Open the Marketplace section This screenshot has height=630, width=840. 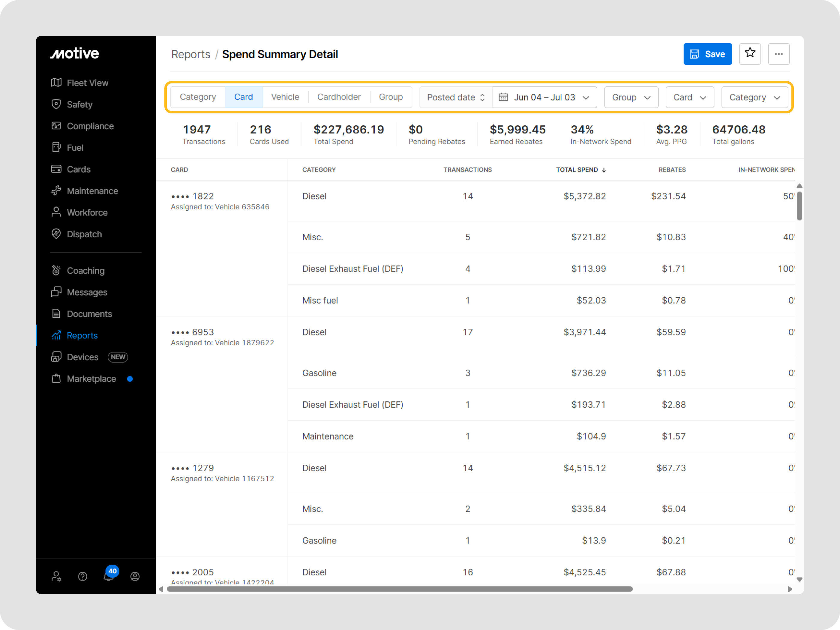pos(91,379)
